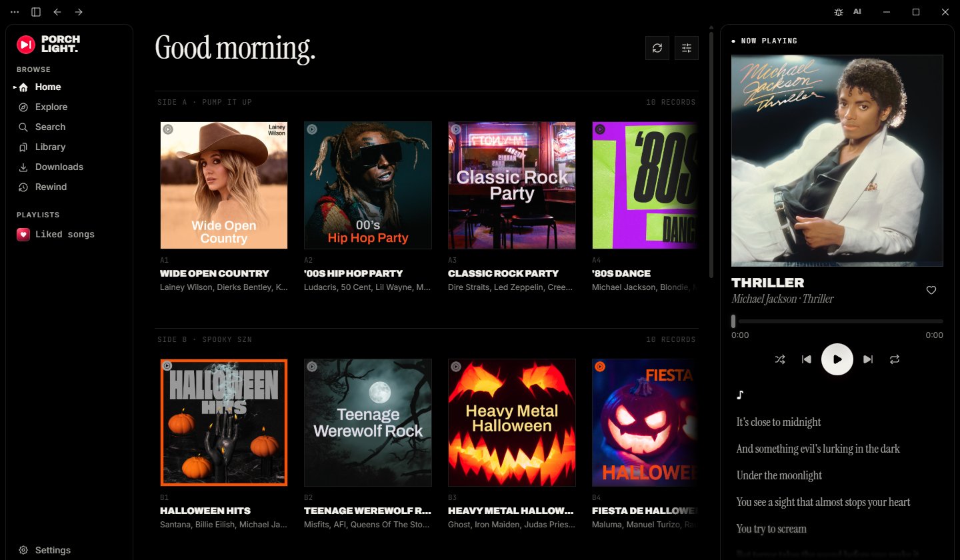Screen dimensions: 960x560
Task: Click the WIDE OPEN COUNTRY title
Action: pos(215,273)
